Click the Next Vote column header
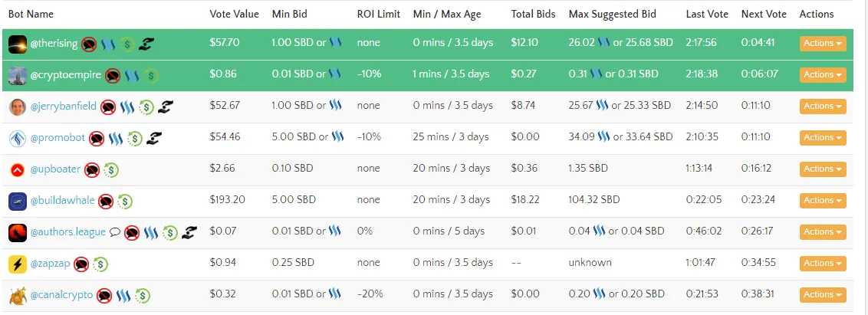The width and height of the screenshot is (868, 315). pyautogui.click(x=764, y=14)
